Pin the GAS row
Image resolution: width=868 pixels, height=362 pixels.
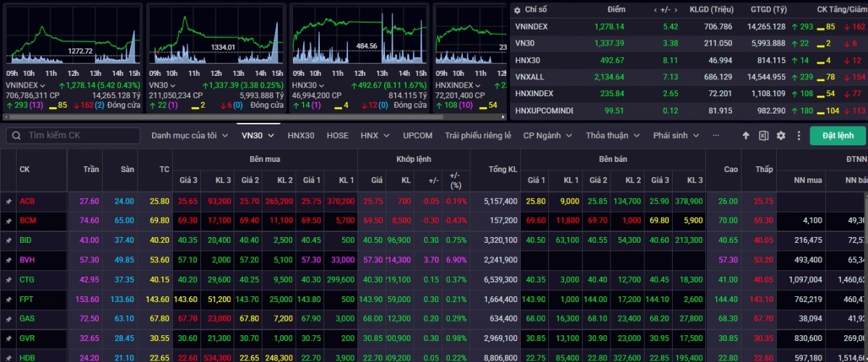point(9,318)
